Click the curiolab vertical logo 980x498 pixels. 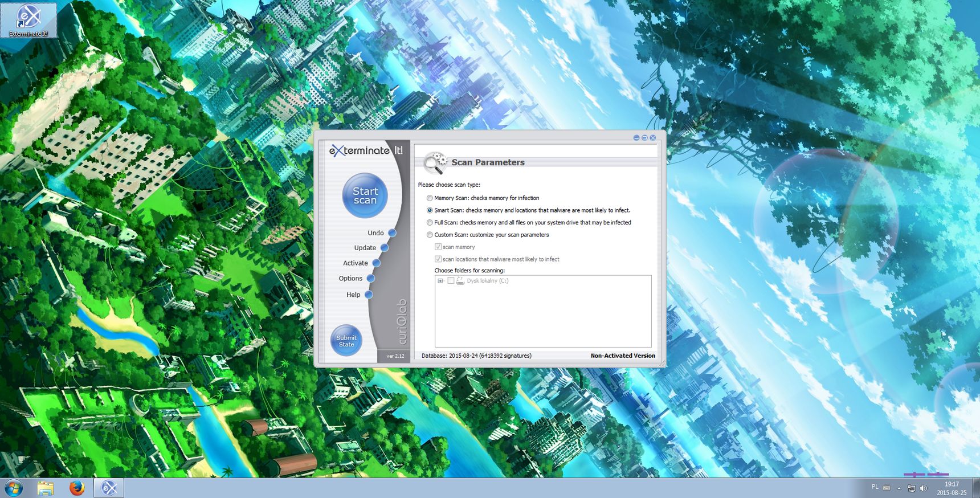point(402,322)
